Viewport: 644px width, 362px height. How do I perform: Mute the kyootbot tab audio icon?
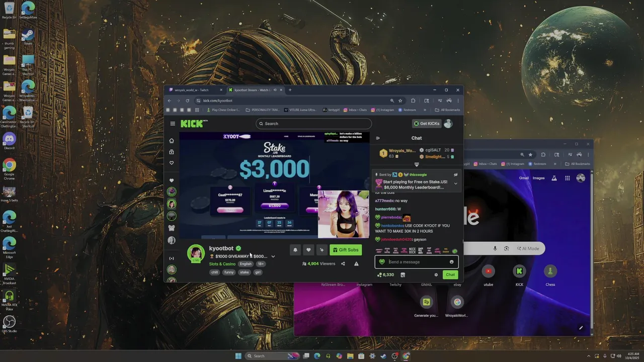[275, 90]
